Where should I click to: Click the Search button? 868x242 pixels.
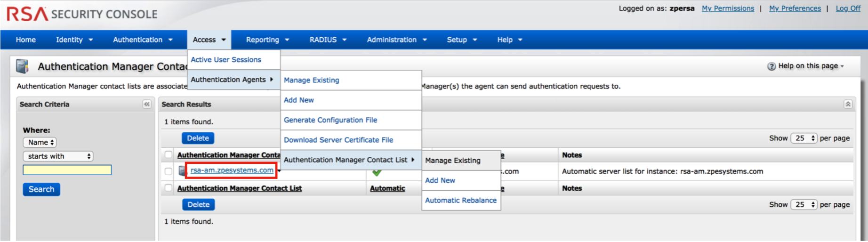click(41, 189)
